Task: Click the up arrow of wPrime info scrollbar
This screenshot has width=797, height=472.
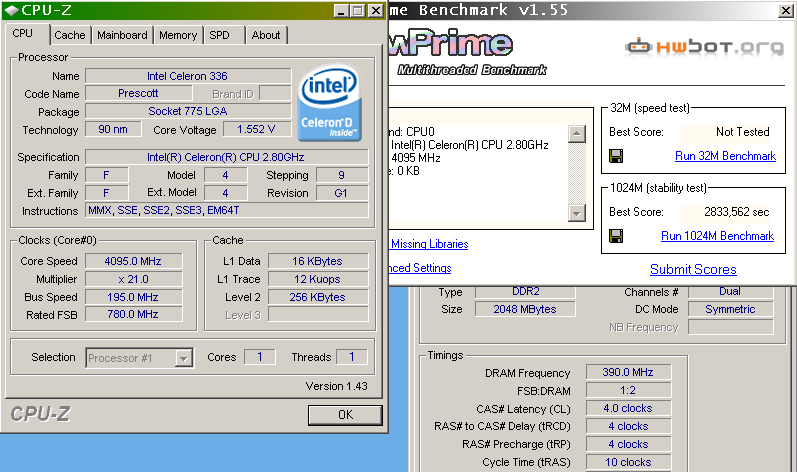Action: (576, 134)
